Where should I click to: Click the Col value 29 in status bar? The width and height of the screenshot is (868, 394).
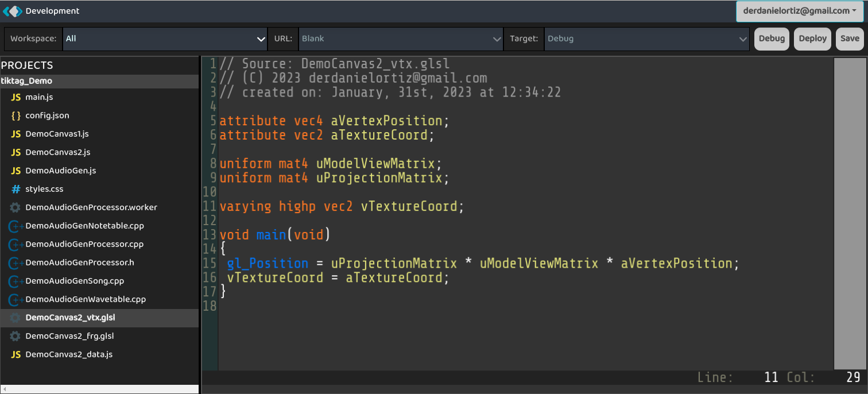pos(853,377)
